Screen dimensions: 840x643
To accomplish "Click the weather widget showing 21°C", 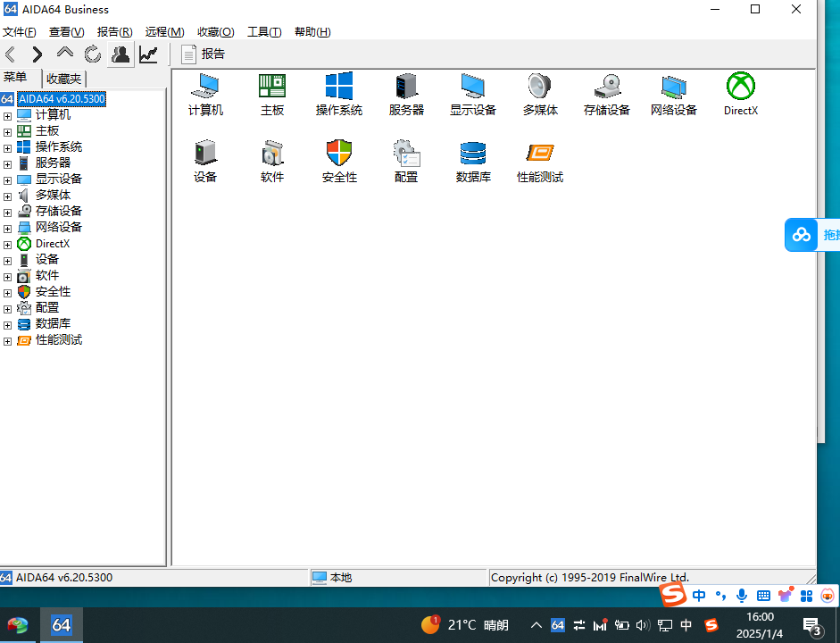I will 465,625.
